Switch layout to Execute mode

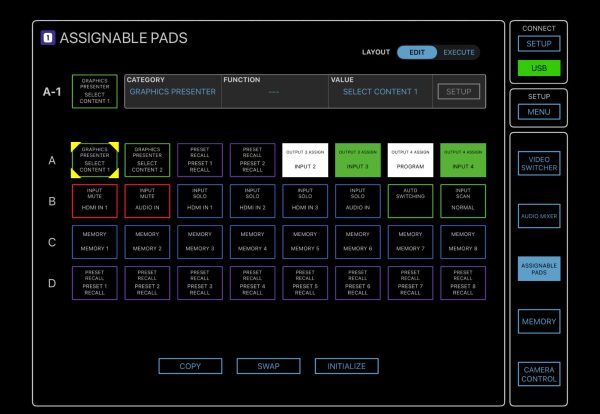(x=459, y=52)
